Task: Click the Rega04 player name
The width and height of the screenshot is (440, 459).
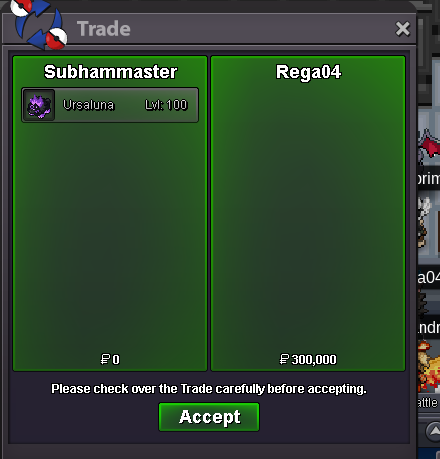Action: [x=308, y=72]
